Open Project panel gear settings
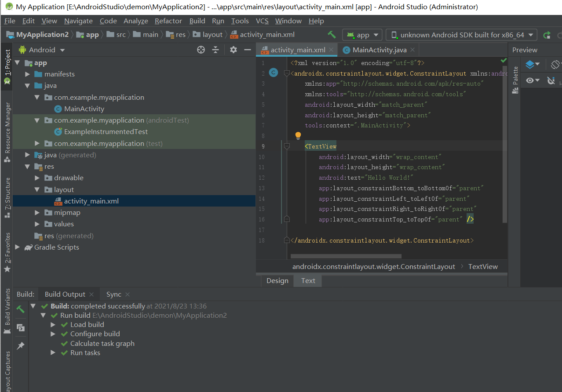The width and height of the screenshot is (562, 392). coord(234,50)
